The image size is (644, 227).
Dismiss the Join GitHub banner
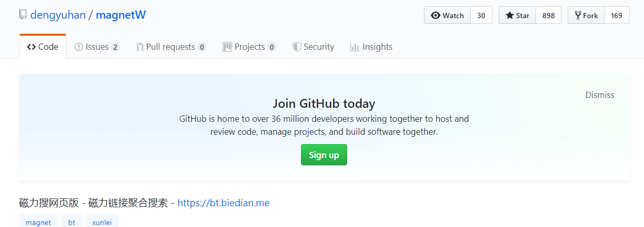click(x=599, y=95)
